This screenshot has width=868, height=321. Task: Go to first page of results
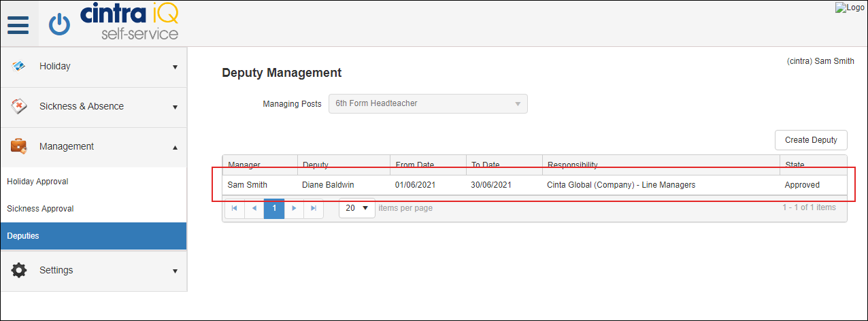pyautogui.click(x=235, y=208)
